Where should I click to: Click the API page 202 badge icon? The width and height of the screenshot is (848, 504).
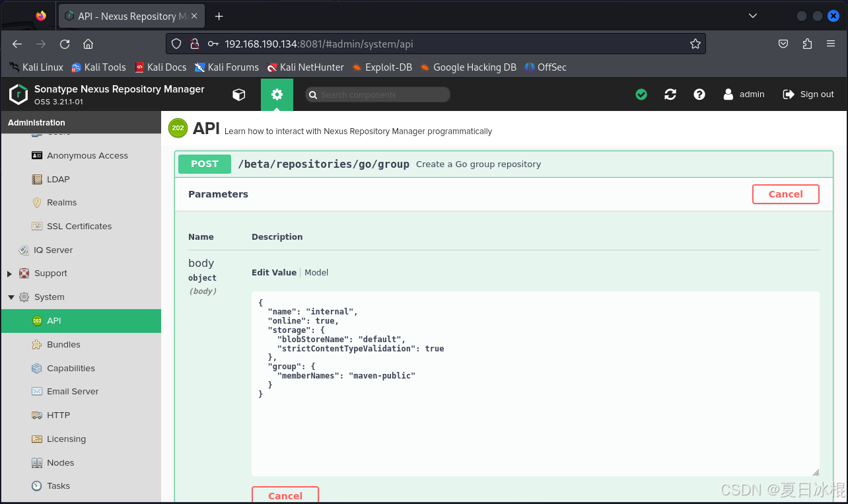pyautogui.click(x=178, y=128)
